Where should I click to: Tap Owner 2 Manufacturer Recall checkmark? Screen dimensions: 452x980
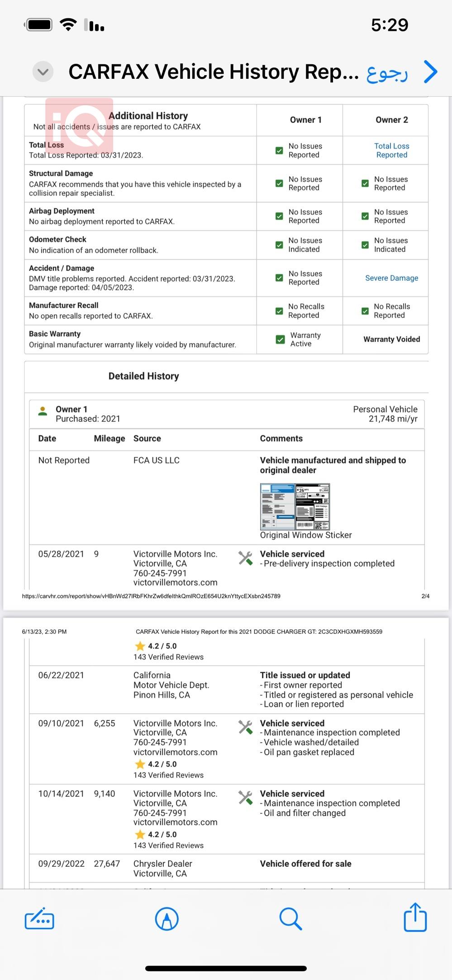365,311
